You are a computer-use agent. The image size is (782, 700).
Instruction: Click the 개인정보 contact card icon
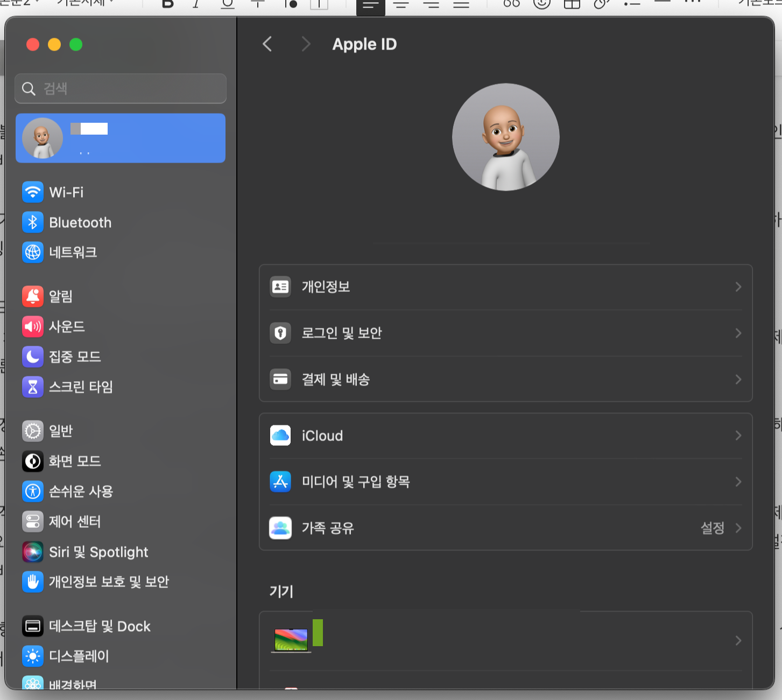(x=280, y=287)
